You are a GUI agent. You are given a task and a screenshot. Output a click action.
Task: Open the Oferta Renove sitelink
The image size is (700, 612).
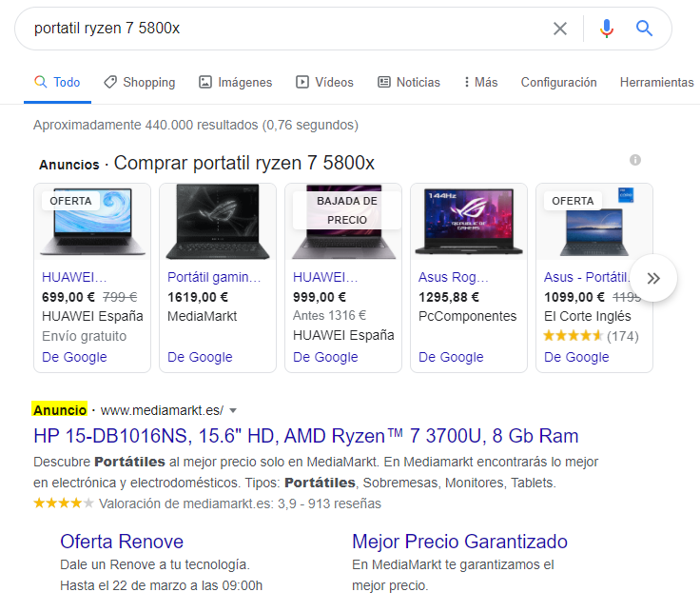coord(122,542)
